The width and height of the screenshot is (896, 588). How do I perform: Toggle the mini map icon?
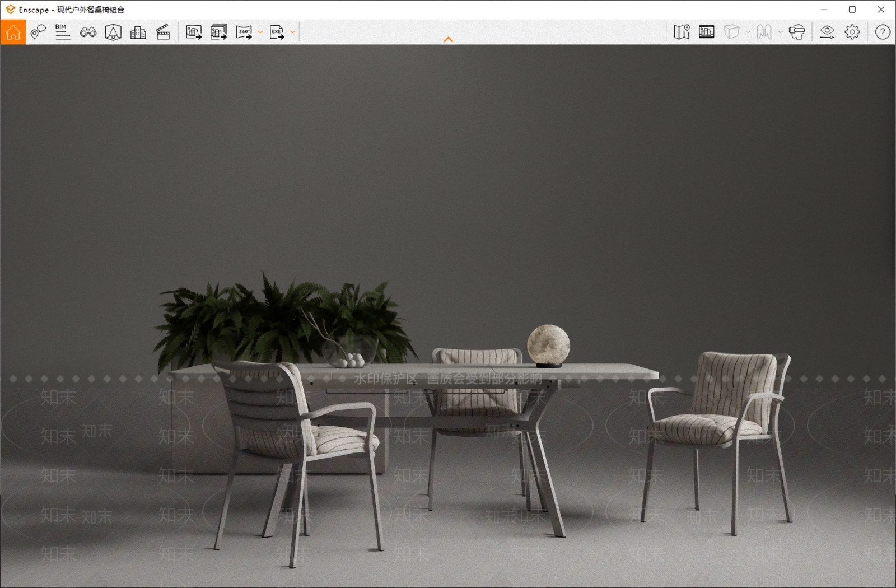click(x=682, y=32)
